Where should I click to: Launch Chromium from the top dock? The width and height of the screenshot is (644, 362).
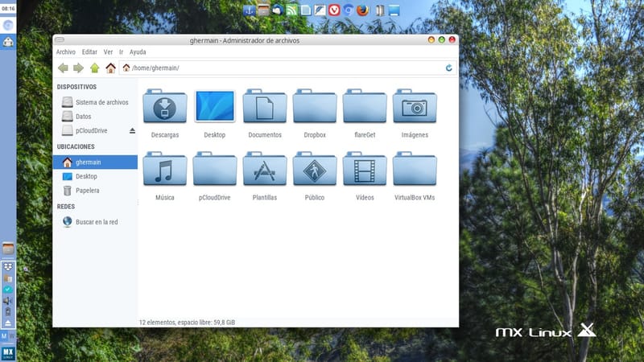[x=348, y=10]
